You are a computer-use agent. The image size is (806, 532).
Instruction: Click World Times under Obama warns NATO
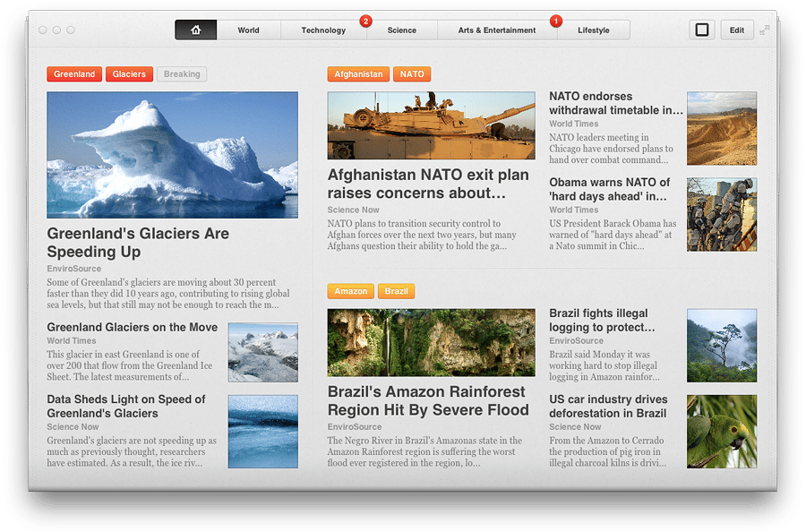click(574, 210)
